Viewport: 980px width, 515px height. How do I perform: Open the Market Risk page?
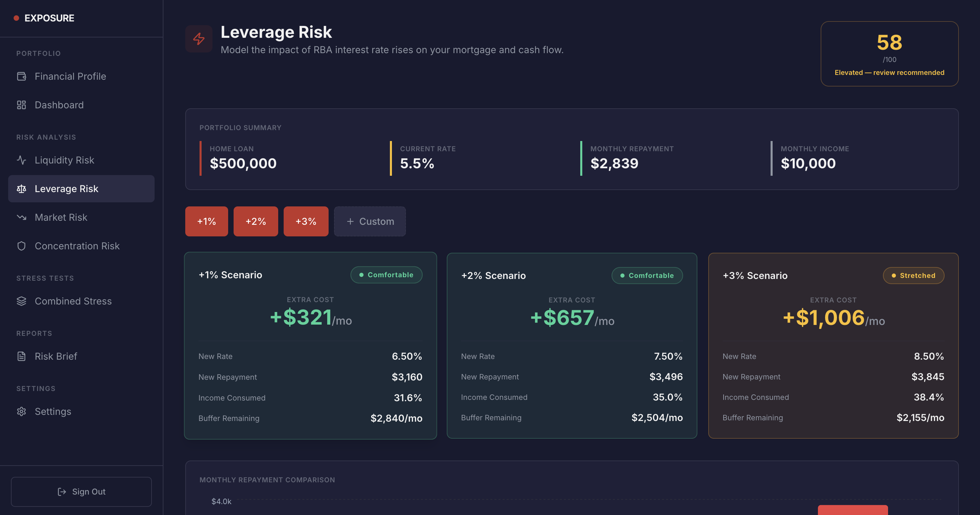[61, 217]
